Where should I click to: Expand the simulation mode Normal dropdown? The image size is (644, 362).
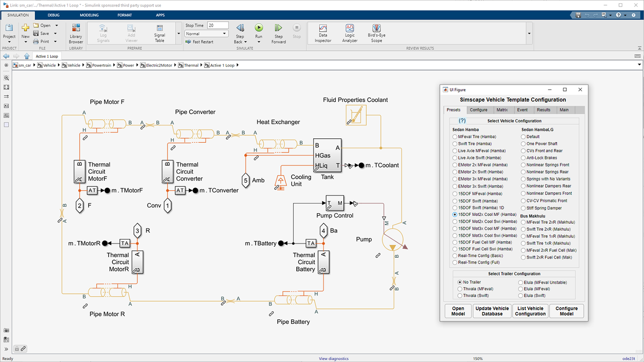coord(224,34)
